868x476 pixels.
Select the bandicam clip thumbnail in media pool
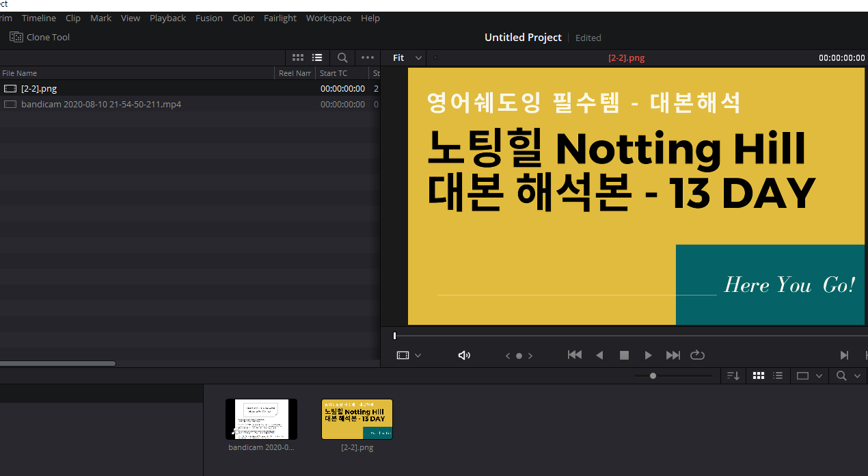(261, 419)
